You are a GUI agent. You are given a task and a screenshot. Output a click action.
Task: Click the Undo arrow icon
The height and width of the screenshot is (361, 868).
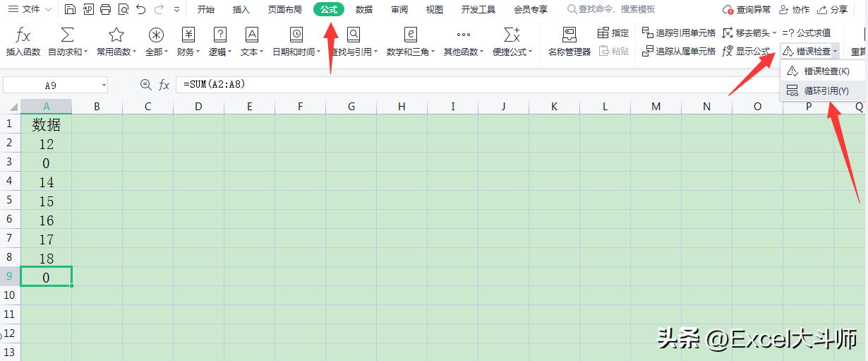(141, 9)
